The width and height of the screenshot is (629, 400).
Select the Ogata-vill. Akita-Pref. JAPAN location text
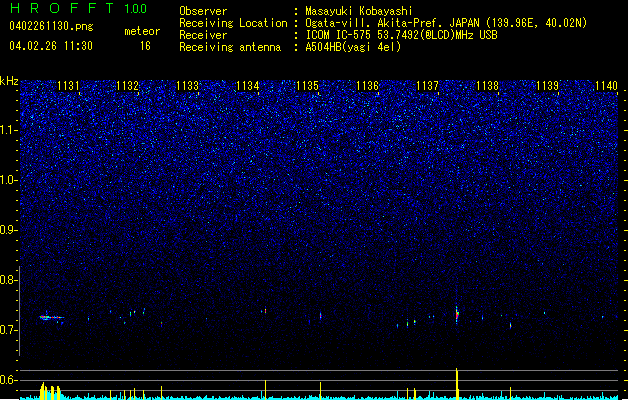[x=446, y=23]
